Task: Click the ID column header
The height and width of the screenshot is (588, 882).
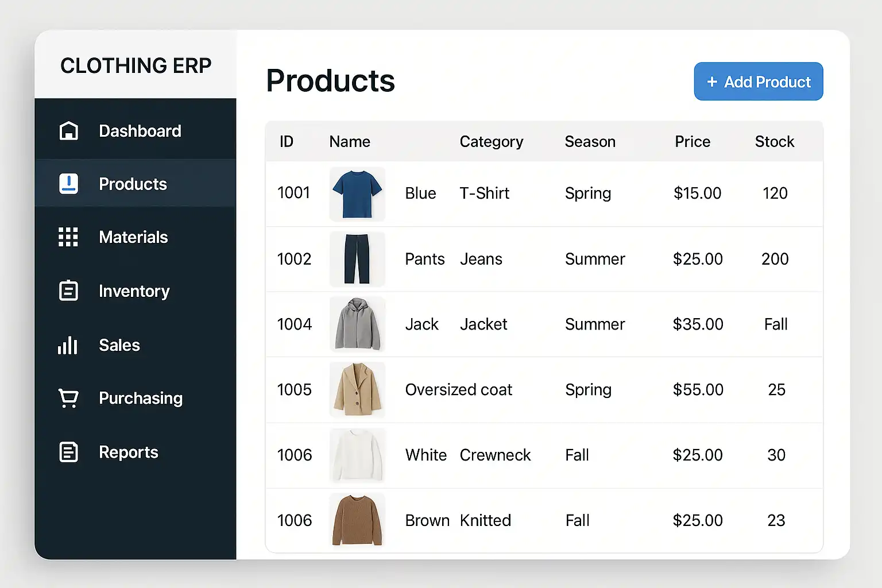Action: [x=287, y=141]
